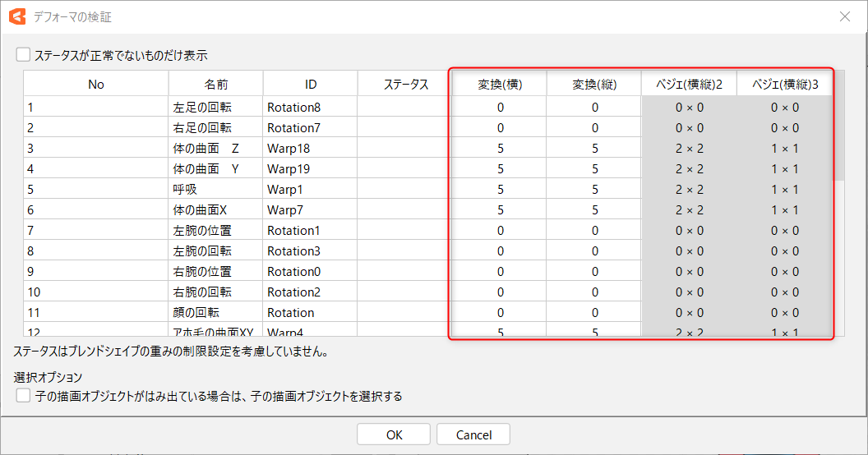
Task: Select the 変換(横) column header
Action: 500,84
